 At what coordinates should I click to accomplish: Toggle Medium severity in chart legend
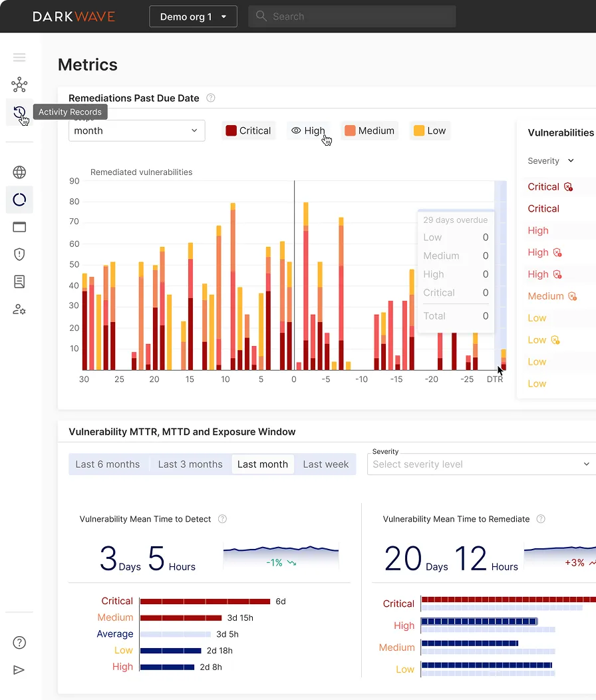pyautogui.click(x=370, y=131)
